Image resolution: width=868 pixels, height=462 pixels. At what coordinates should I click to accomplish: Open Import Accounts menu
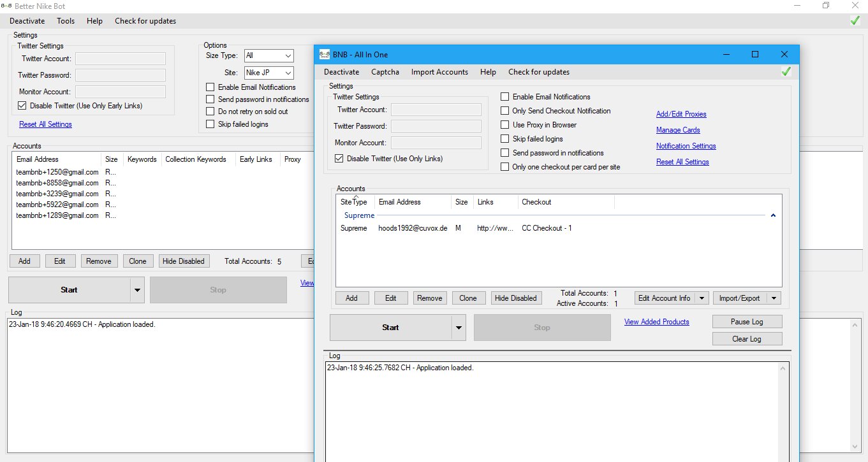[x=439, y=72]
